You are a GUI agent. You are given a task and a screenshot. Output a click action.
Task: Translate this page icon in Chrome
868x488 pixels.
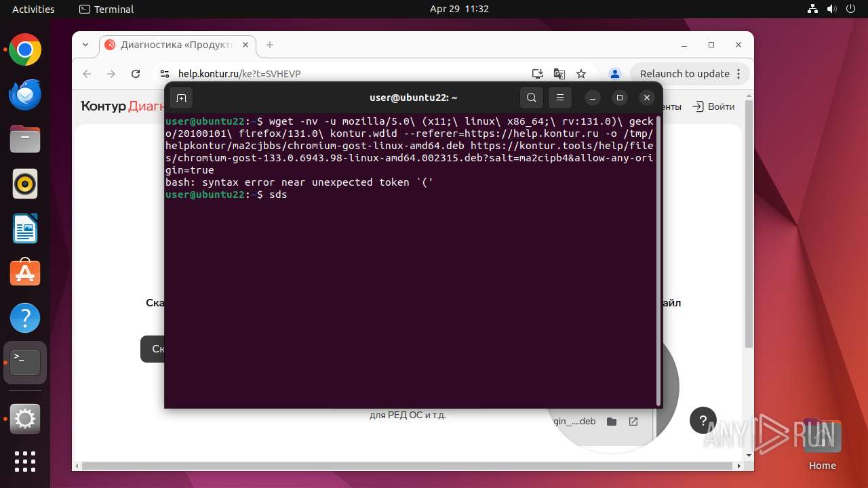(559, 74)
